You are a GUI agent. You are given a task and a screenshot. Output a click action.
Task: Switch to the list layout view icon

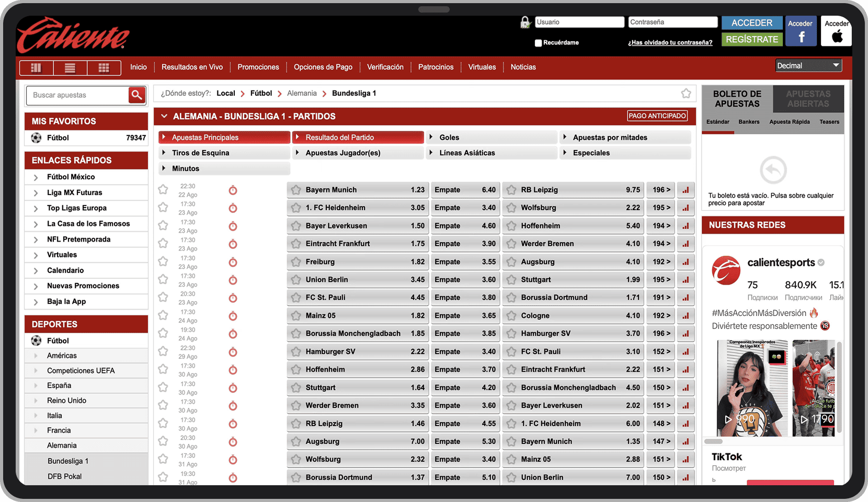point(70,67)
